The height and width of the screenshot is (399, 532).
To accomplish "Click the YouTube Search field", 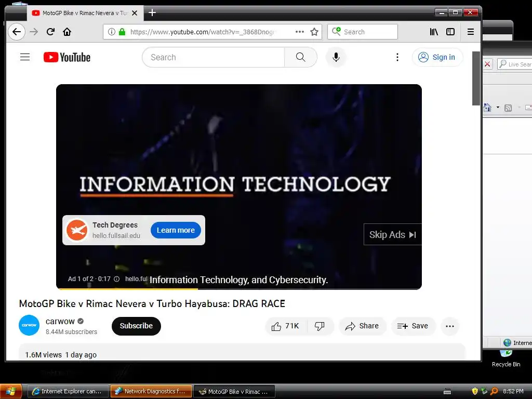I will pyautogui.click(x=213, y=57).
